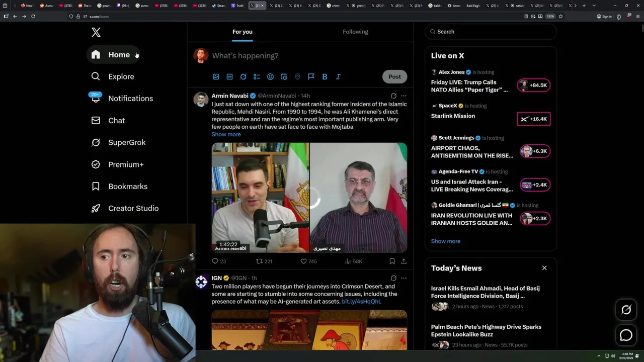
Task: Open more options on Armin Navabi post
Action: click(x=404, y=96)
